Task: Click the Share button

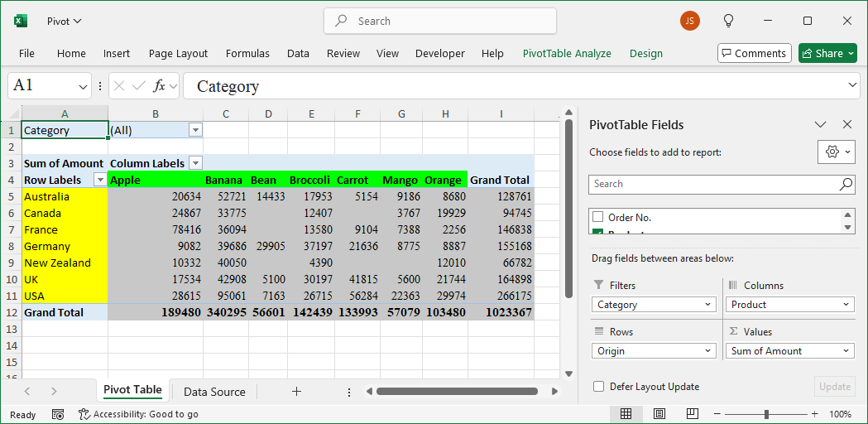Action: pyautogui.click(x=827, y=53)
